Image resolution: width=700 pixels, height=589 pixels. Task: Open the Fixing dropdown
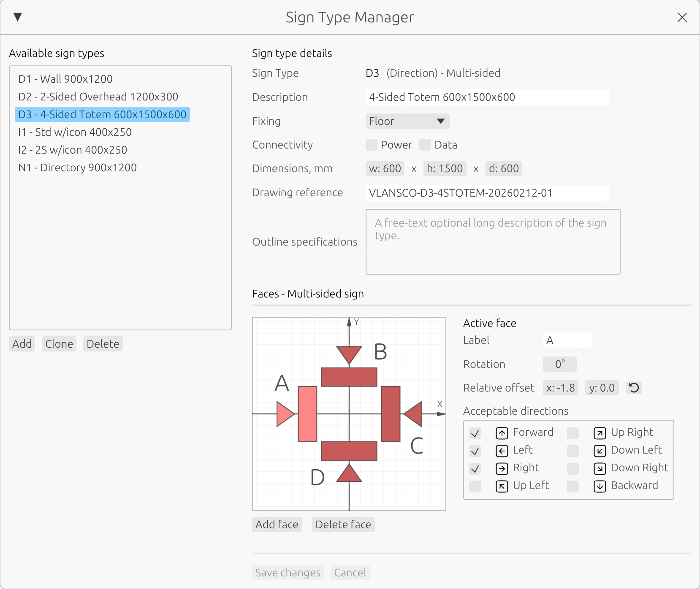click(x=407, y=121)
